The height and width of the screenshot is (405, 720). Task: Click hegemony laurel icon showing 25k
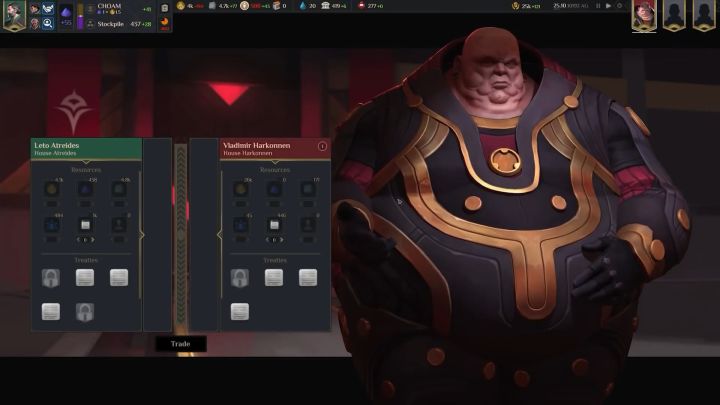tap(515, 6)
